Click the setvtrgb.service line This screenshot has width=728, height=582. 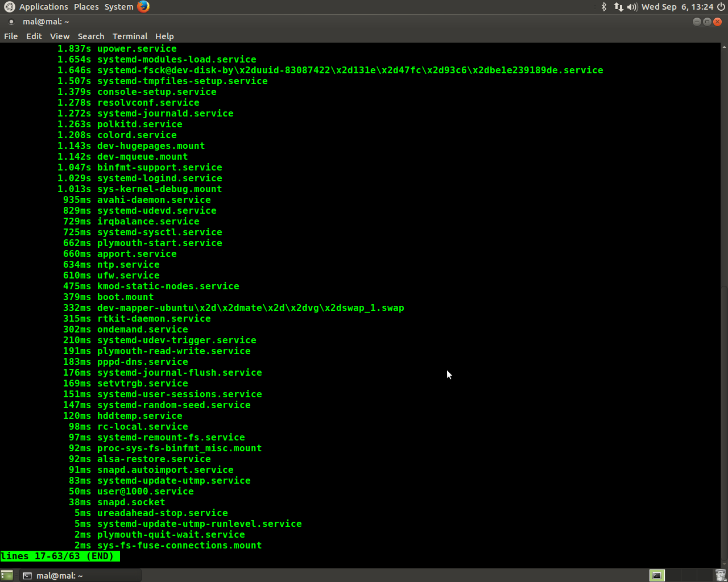click(x=125, y=384)
